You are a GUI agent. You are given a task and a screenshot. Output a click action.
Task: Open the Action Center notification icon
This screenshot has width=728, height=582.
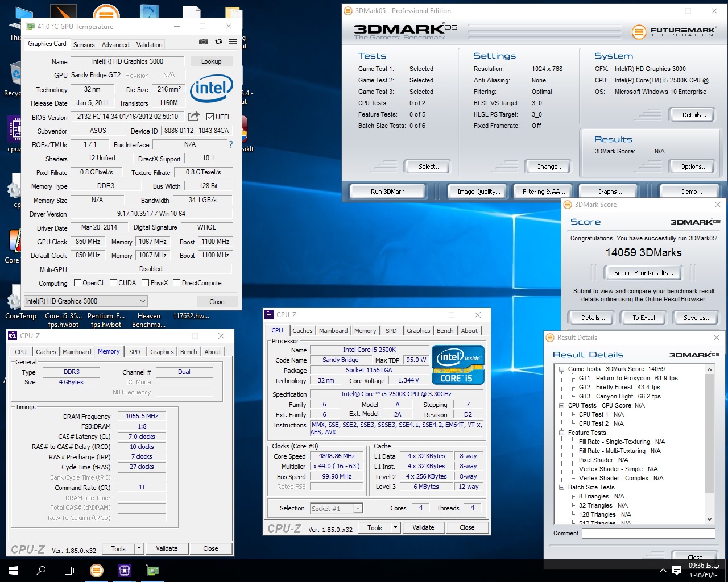[x=677, y=570]
